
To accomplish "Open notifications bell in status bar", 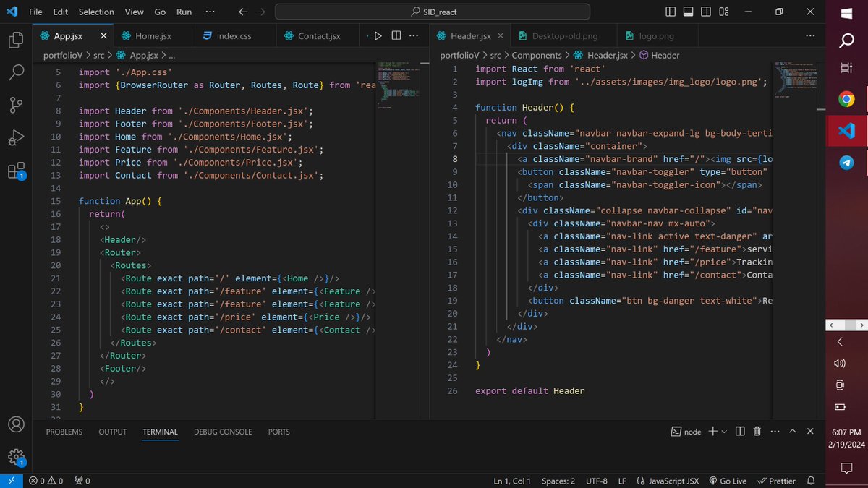I will click(809, 481).
